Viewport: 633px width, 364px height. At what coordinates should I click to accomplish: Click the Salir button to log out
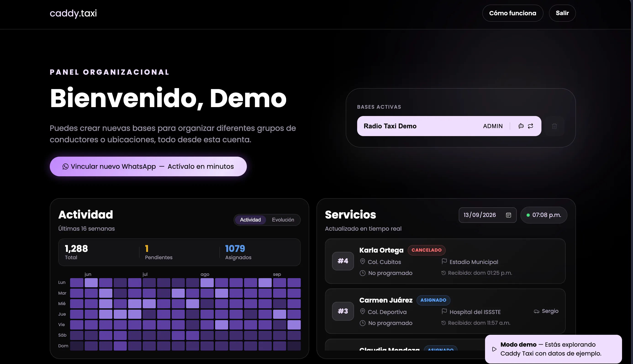coord(562,13)
